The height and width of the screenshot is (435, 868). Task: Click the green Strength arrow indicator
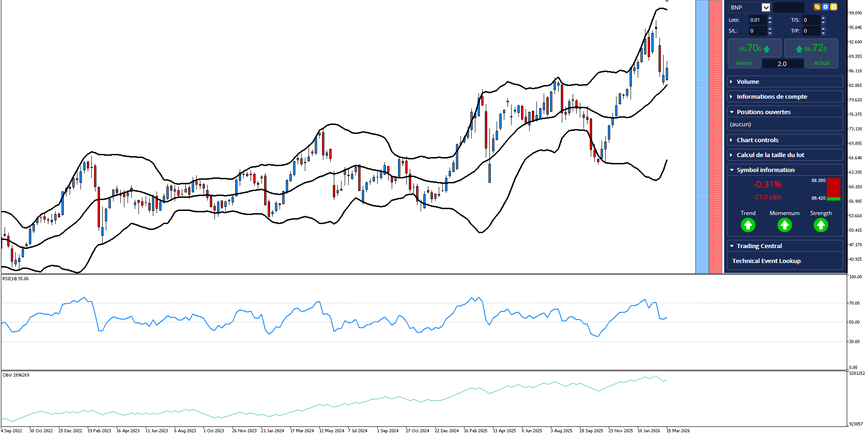tap(821, 225)
